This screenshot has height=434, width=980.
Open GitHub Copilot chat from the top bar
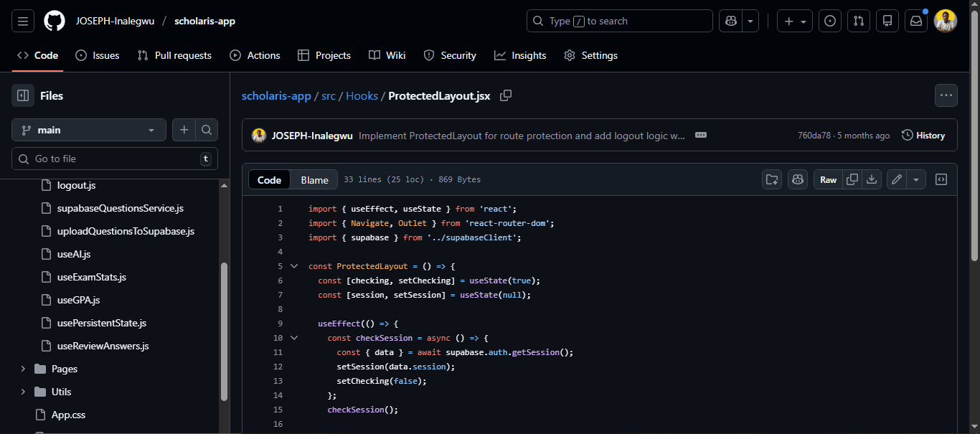pyautogui.click(x=730, y=21)
